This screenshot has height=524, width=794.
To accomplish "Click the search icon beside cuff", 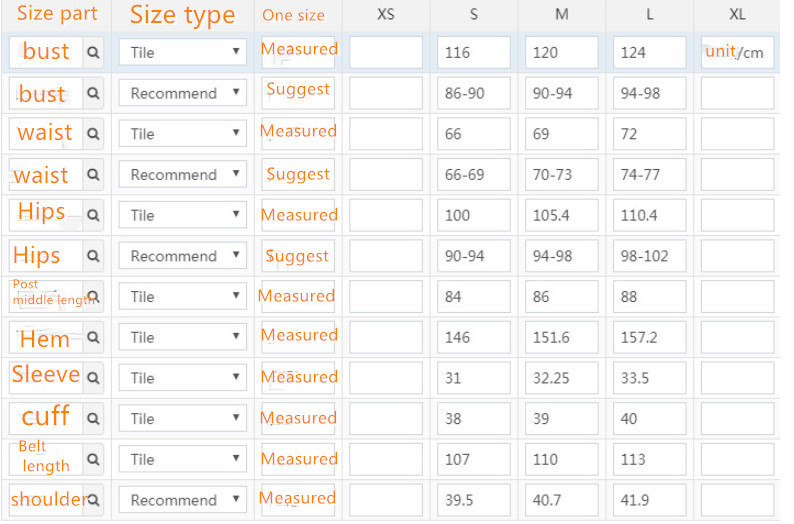I will point(93,419).
